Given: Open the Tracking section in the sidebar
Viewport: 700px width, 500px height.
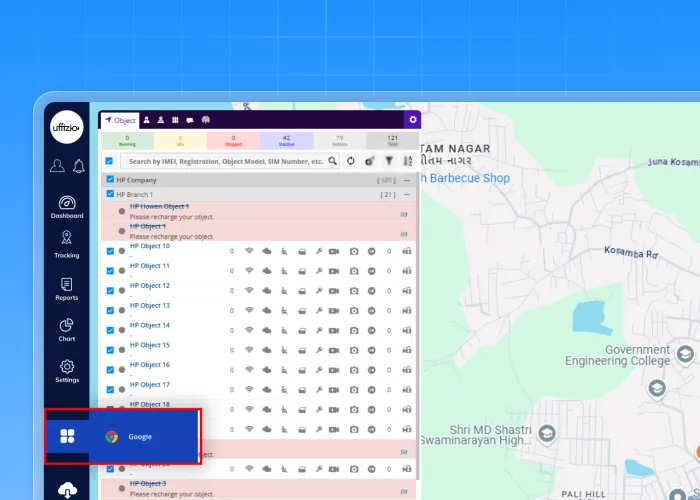Looking at the screenshot, I should pos(67,244).
